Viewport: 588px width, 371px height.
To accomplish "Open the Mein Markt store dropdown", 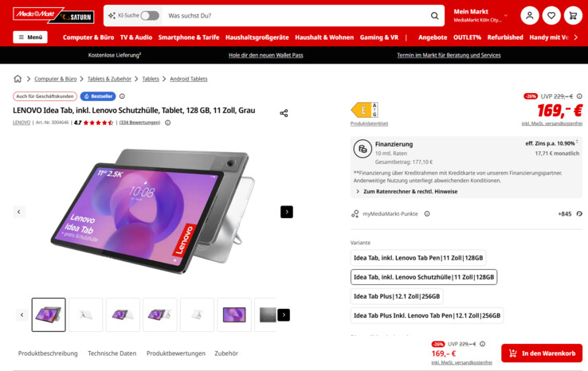I will (x=480, y=15).
